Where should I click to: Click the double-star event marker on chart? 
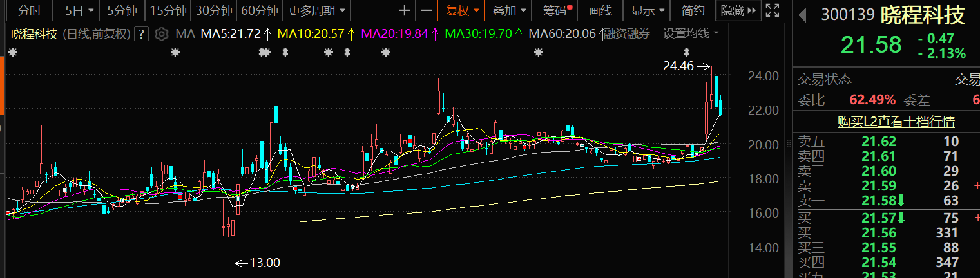(264, 53)
